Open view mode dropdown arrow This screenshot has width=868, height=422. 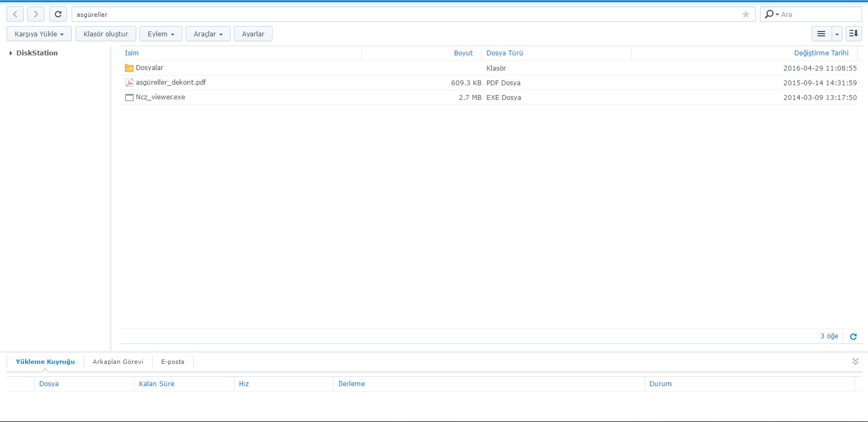tap(837, 34)
